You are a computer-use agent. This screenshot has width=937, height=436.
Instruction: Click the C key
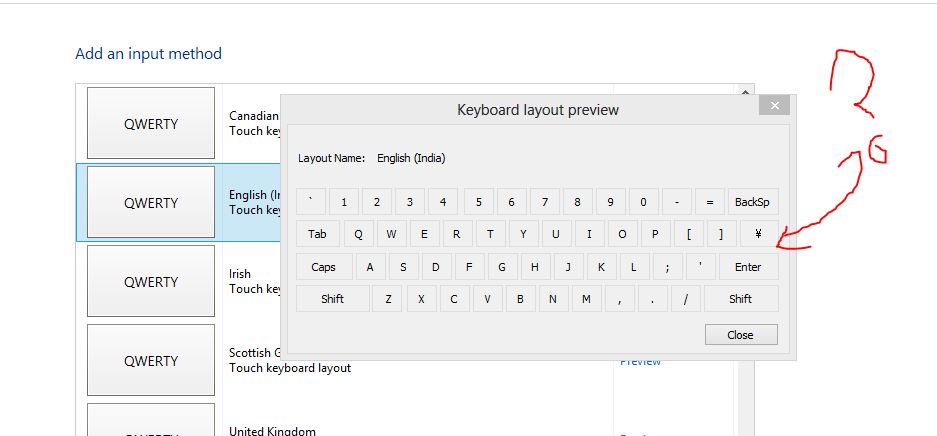(455, 299)
